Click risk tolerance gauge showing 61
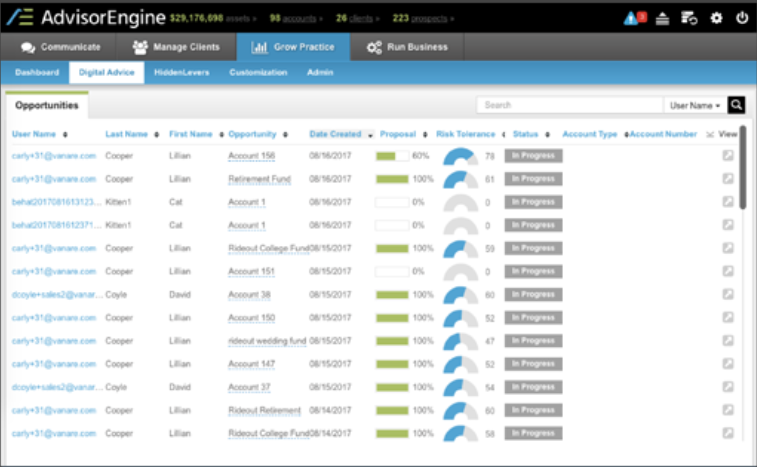 point(461,180)
